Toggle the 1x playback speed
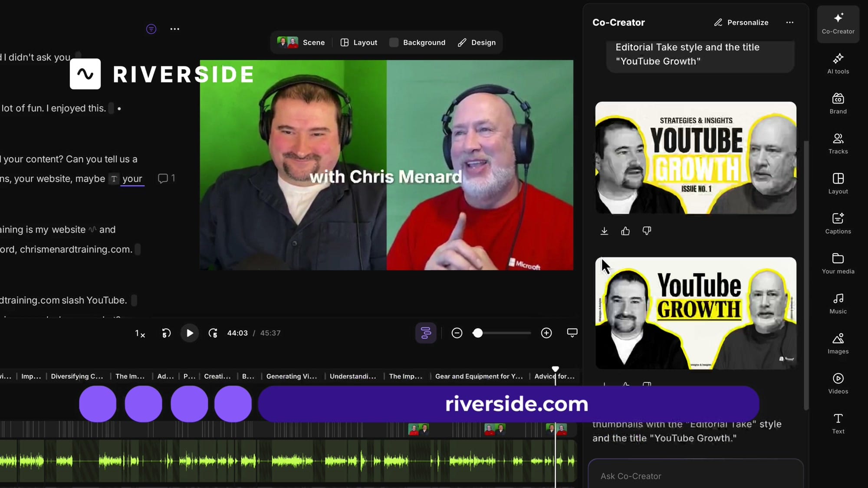The image size is (868, 488). click(x=140, y=333)
